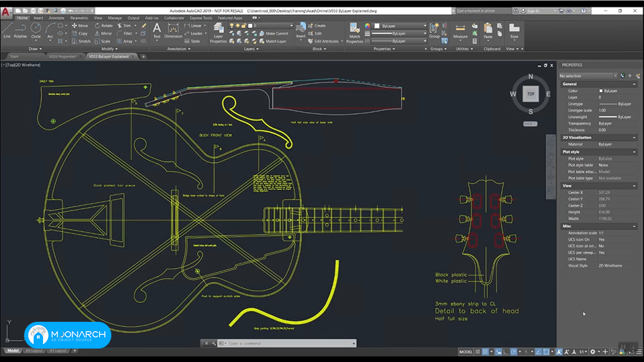Open the Measure utility
The width and height of the screenshot is (644, 362).
tap(460, 31)
